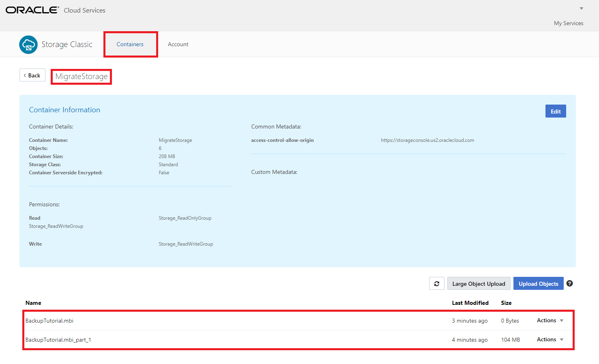The height and width of the screenshot is (364, 599).
Task: Click the refresh objects list icon
Action: [436, 283]
